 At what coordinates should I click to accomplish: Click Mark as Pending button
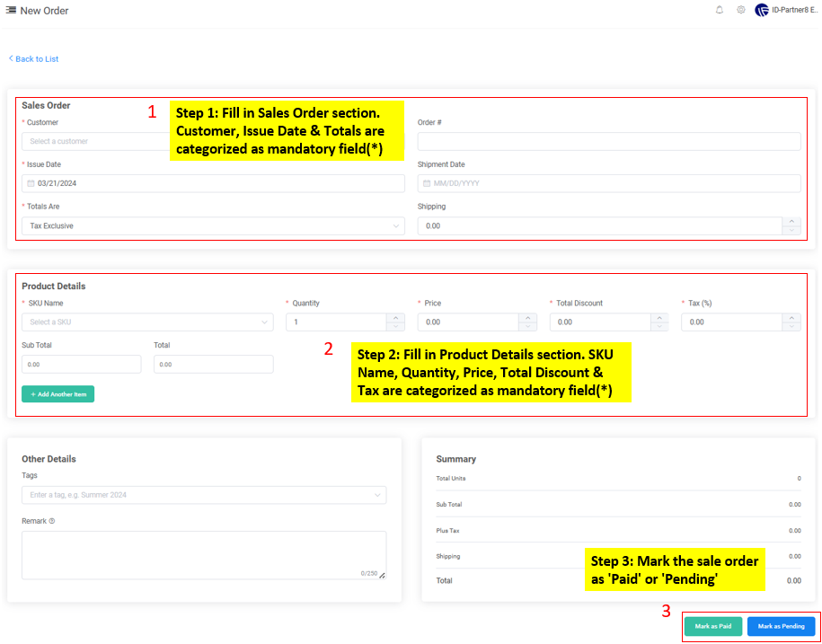781,626
